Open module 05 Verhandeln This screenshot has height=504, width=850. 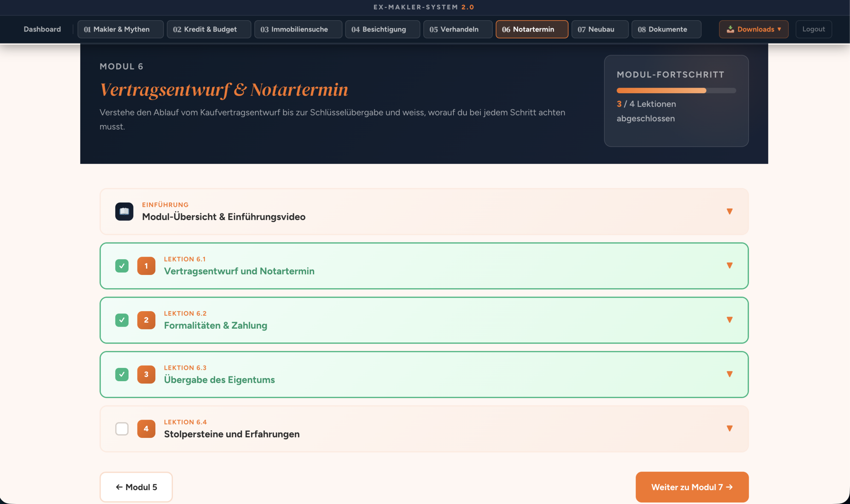click(458, 29)
